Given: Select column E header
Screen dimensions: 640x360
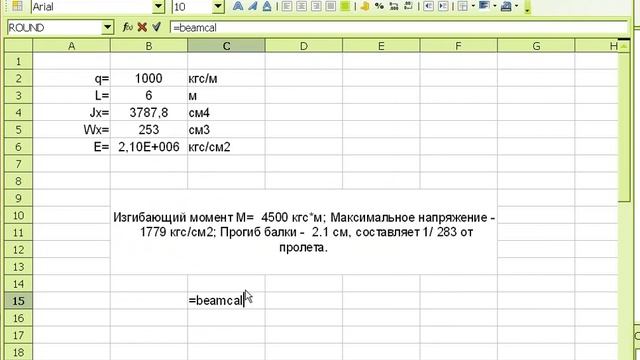Looking at the screenshot, I should coord(381,46).
